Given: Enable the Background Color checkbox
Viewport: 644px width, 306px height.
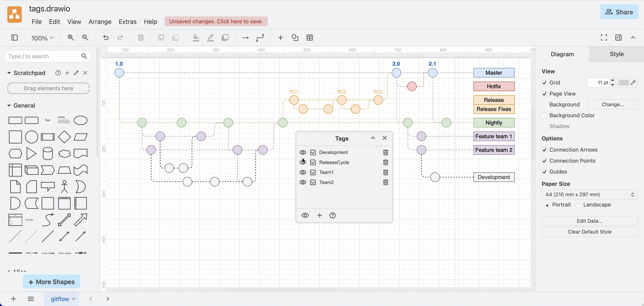Looking at the screenshot, I should tap(544, 115).
